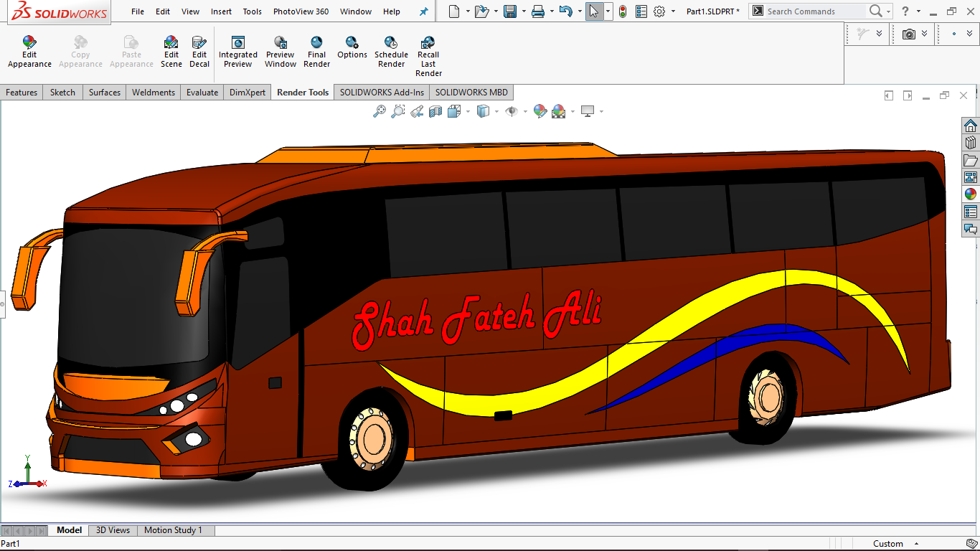Switch to SOLIDWORKS Add-Ins tab
Screen dimensions: 980x551
click(x=382, y=92)
